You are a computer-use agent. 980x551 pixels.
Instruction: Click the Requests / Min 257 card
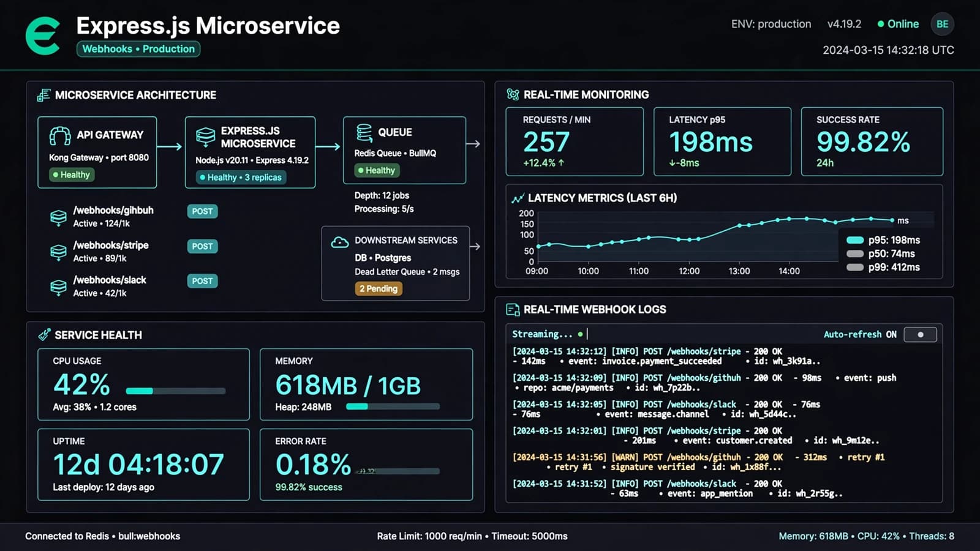575,141
